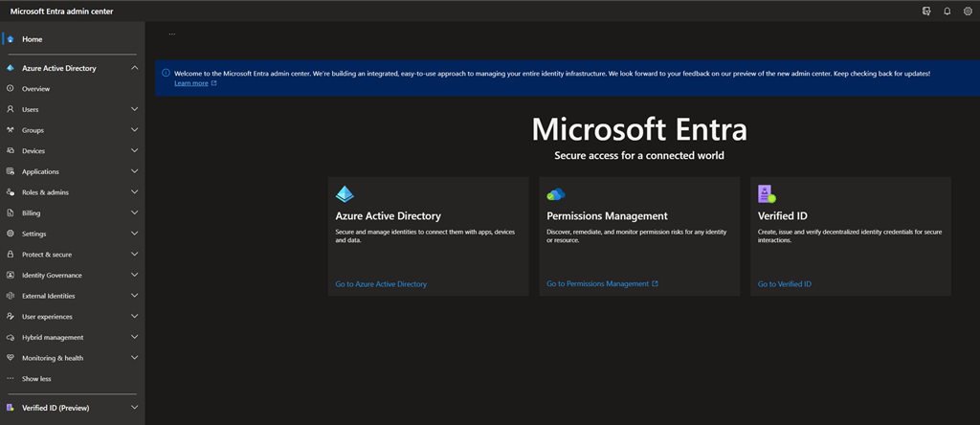Screen dimensions: 980x425
Task: Click Learn more link in banner
Action: [191, 83]
